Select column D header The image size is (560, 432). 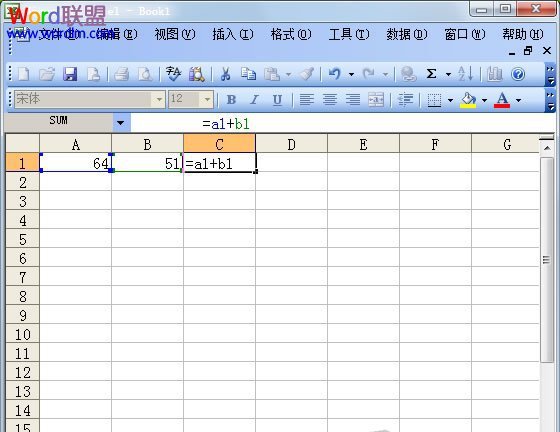(x=291, y=144)
